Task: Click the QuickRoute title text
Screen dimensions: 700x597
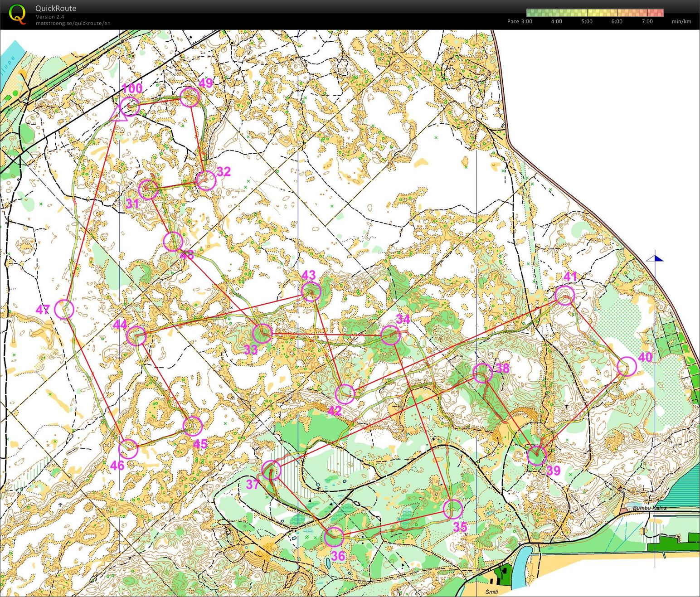Action: pos(56,8)
